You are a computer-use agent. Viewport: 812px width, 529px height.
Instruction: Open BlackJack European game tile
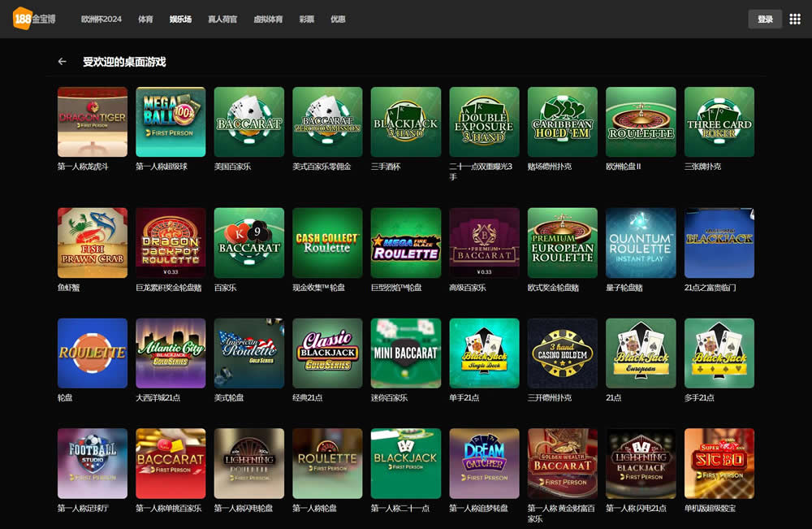641,353
